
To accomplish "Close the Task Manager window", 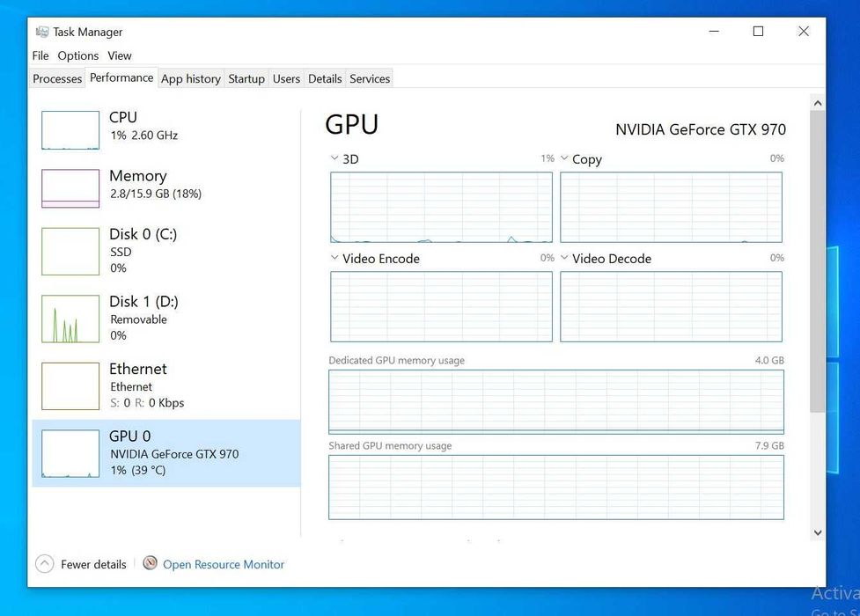I will pyautogui.click(x=804, y=32).
